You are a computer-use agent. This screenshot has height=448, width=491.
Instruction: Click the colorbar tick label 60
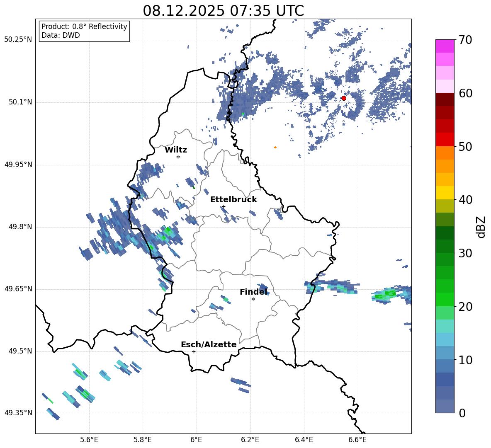click(465, 93)
